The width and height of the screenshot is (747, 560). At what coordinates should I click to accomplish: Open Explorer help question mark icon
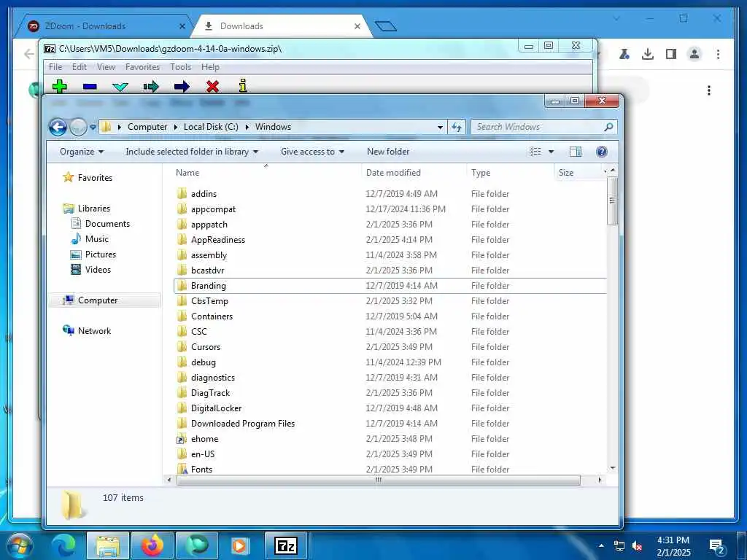[x=602, y=152]
